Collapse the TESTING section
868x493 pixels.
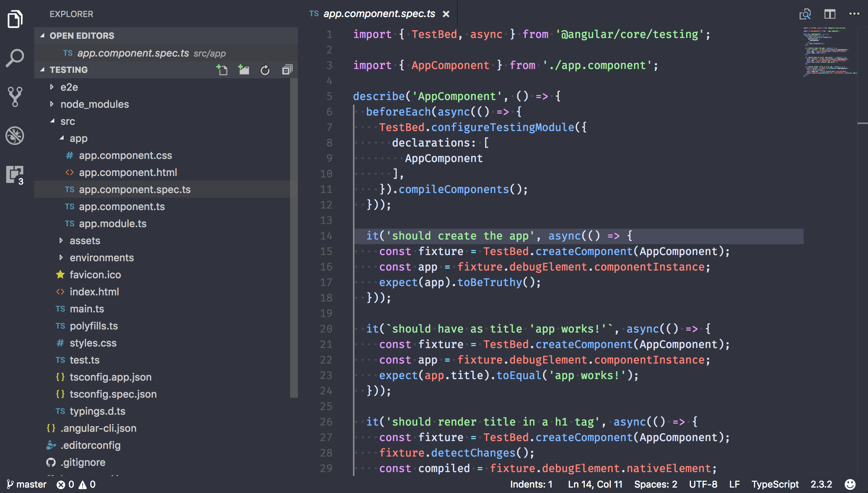pyautogui.click(x=42, y=70)
